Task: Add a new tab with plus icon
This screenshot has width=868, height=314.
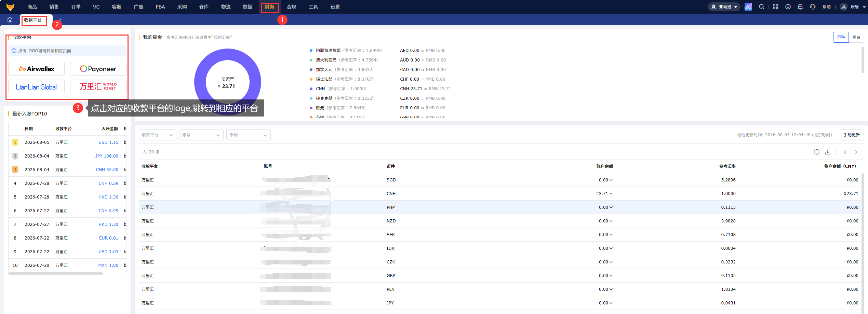Action: point(61,20)
